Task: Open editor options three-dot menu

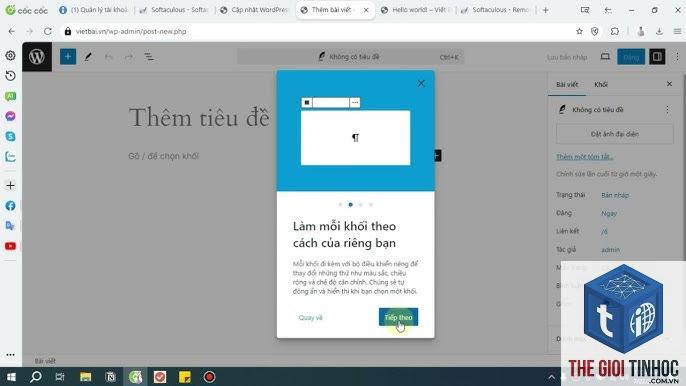Action: point(677,56)
